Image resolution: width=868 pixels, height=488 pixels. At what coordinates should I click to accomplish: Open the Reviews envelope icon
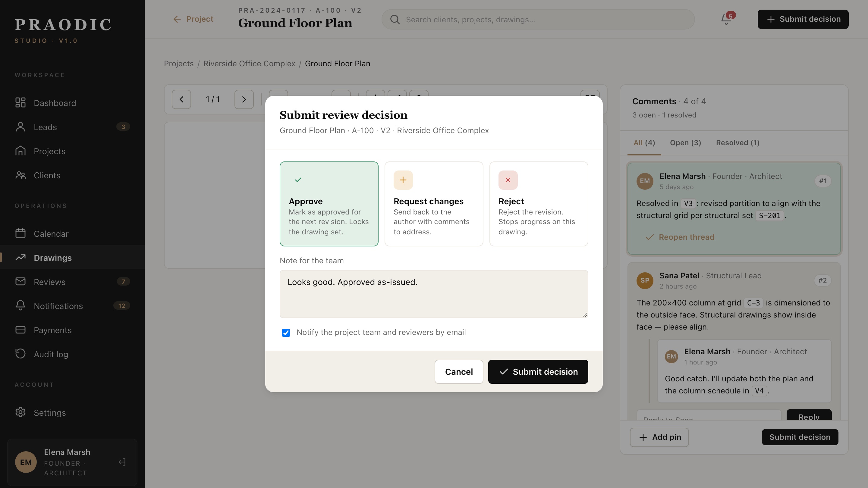(x=20, y=282)
